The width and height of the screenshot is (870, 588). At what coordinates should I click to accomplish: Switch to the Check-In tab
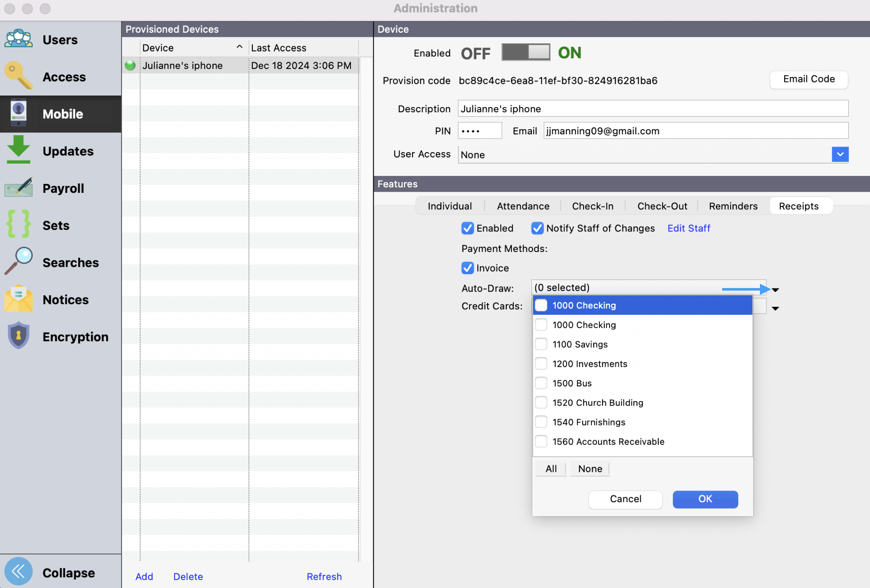592,206
